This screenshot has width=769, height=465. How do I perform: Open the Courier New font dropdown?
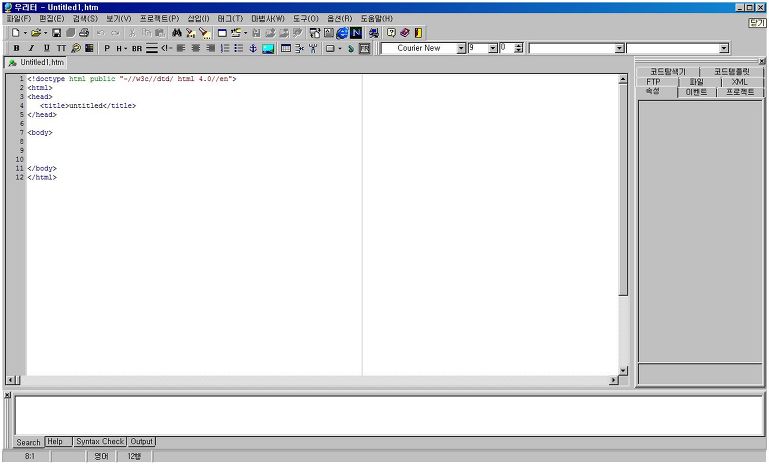click(461, 48)
